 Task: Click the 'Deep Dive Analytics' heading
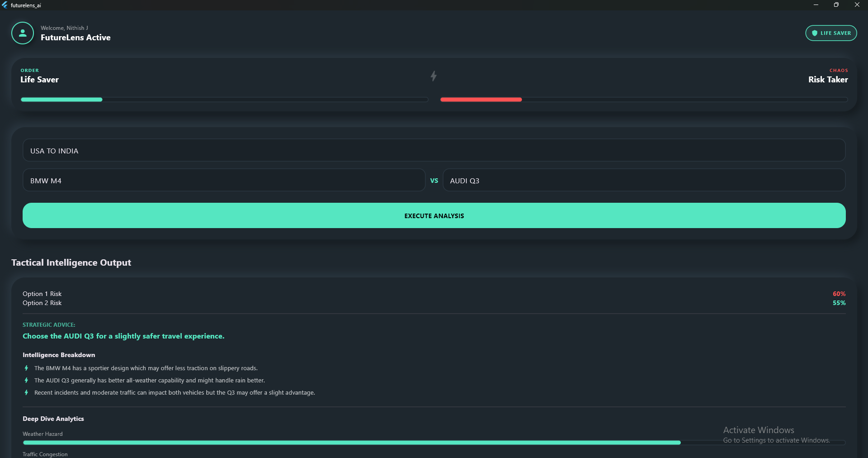click(x=53, y=419)
